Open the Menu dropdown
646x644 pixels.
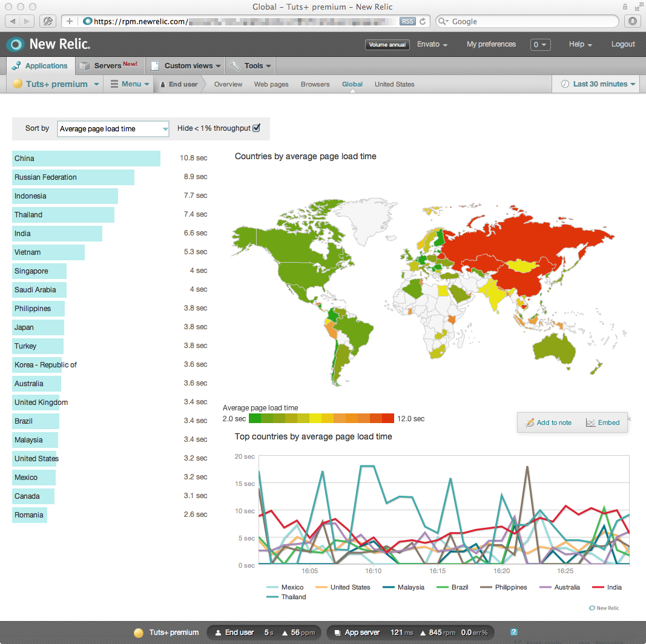(x=130, y=84)
